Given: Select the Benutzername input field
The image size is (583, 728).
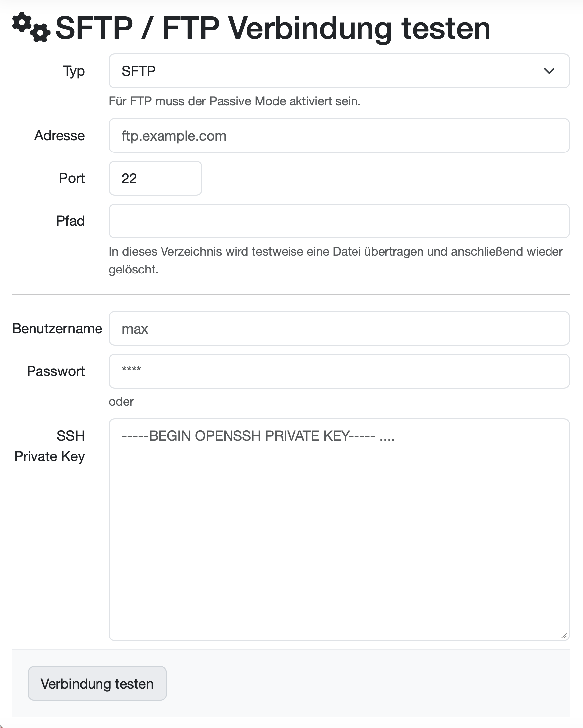Looking at the screenshot, I should coord(339,329).
